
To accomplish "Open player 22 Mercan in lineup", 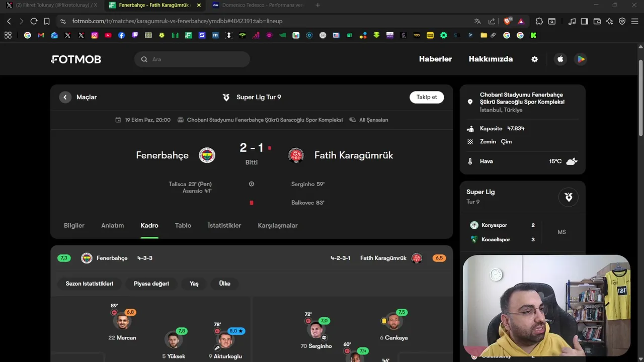I will click(x=122, y=324).
